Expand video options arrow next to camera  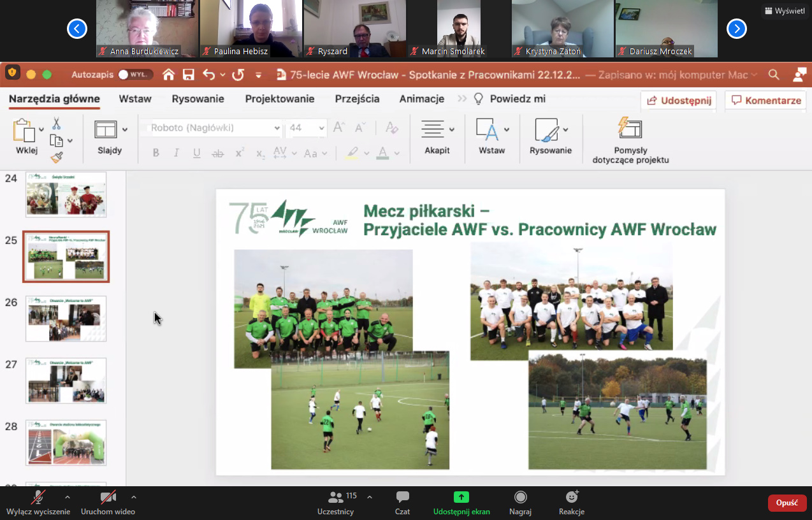pos(133,497)
